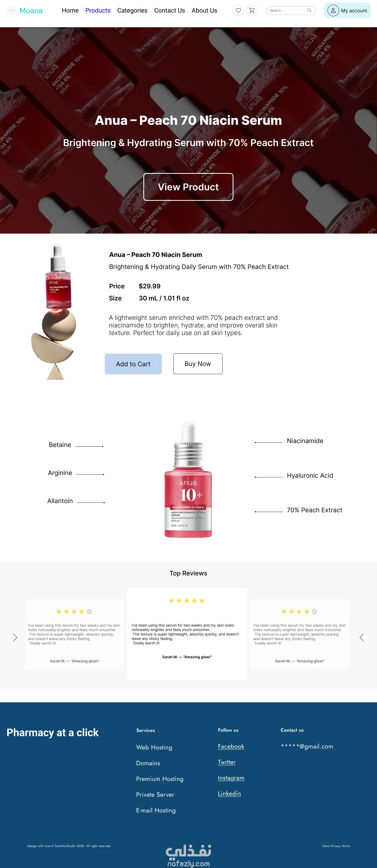This screenshot has width=377, height=868.
Task: Click the fifth star in center review
Action: [202, 600]
